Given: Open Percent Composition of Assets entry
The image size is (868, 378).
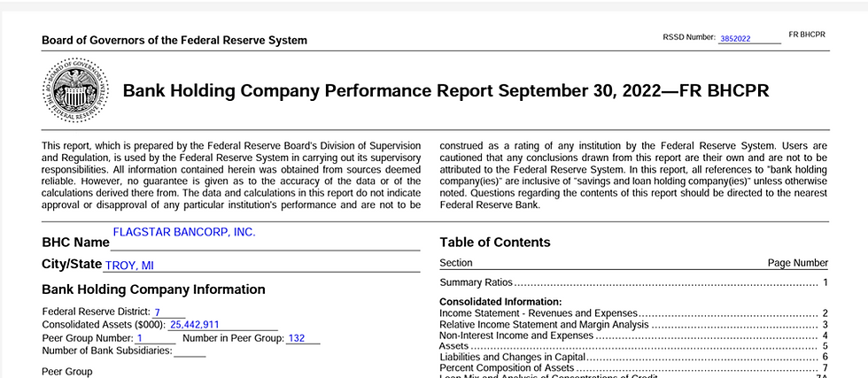Looking at the screenshot, I should pyautogui.click(x=634, y=367).
